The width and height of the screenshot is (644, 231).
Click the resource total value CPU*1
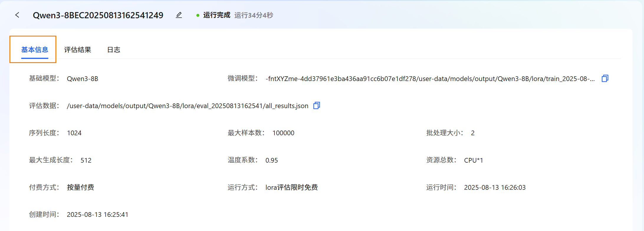coord(474,160)
